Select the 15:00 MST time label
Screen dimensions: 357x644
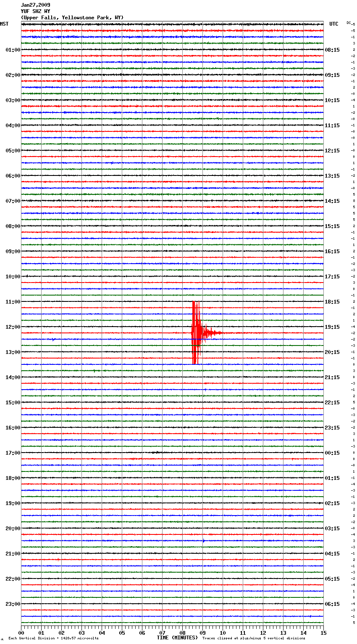coord(13,403)
